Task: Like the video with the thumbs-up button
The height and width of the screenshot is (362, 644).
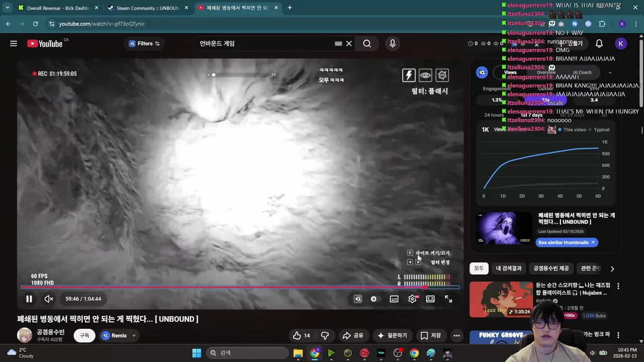Action: [301, 335]
